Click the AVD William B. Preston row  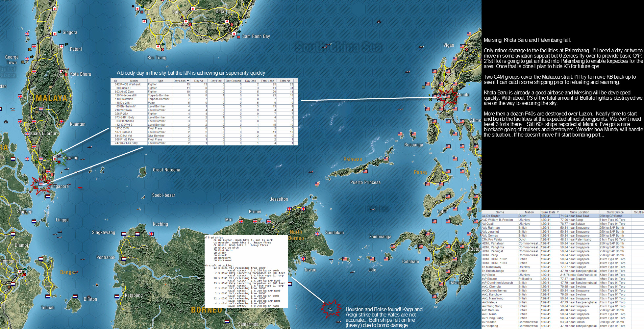[563, 220]
